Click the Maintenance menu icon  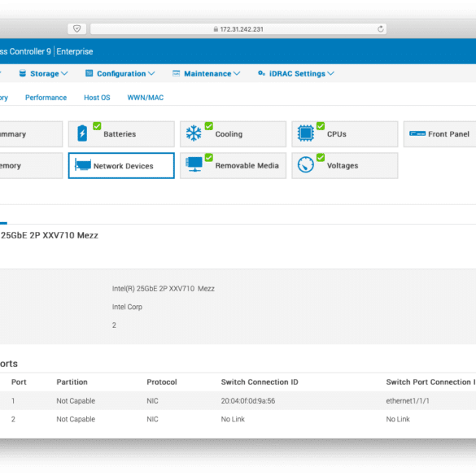coord(176,73)
